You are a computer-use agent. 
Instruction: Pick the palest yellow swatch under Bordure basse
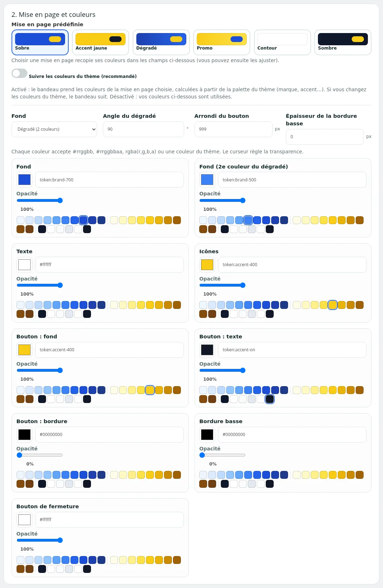(x=297, y=475)
